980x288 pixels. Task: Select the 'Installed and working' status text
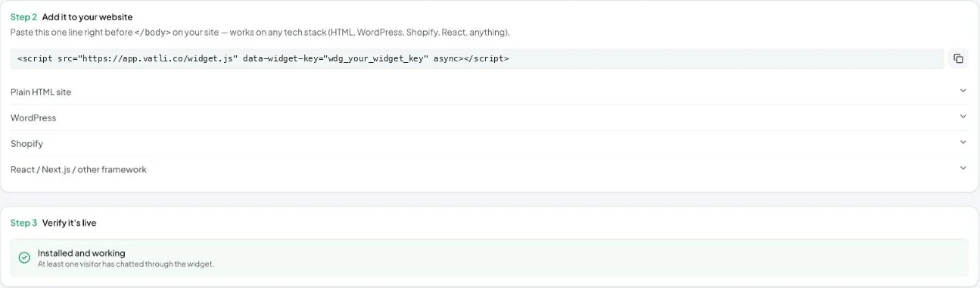click(x=82, y=253)
